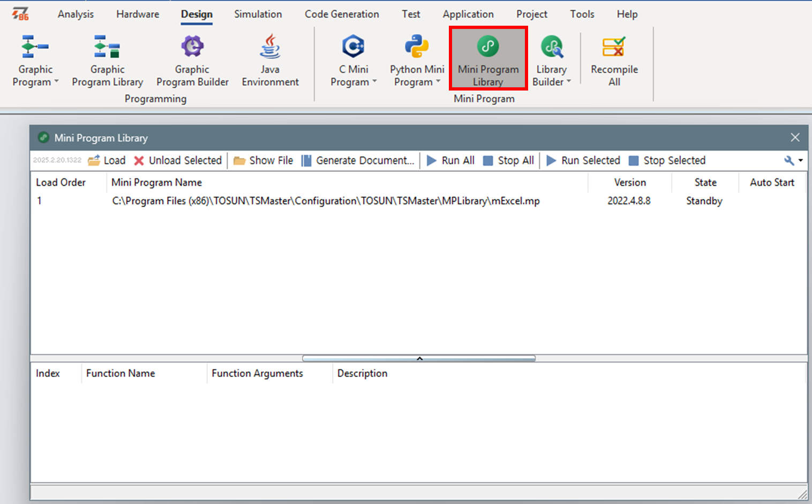Switch to the Analysis tab
The image size is (812, 504).
coord(76,14)
